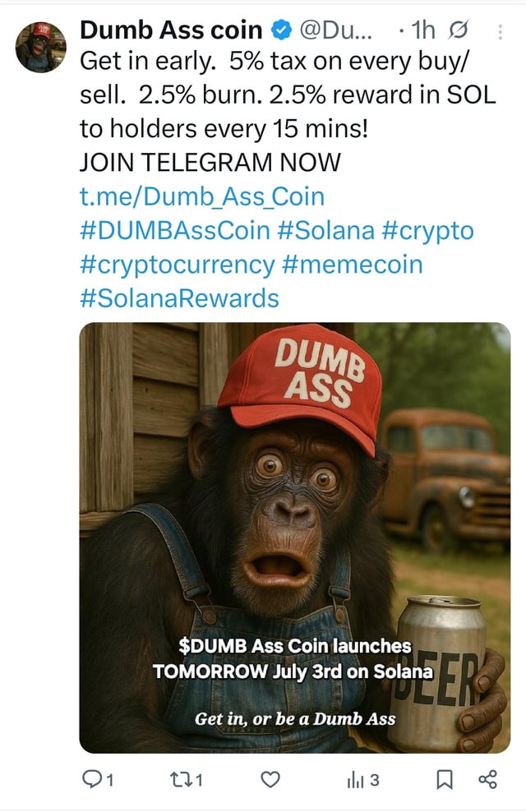Open the #crypto hashtag
The height and width of the screenshot is (812, 526).
427,231
